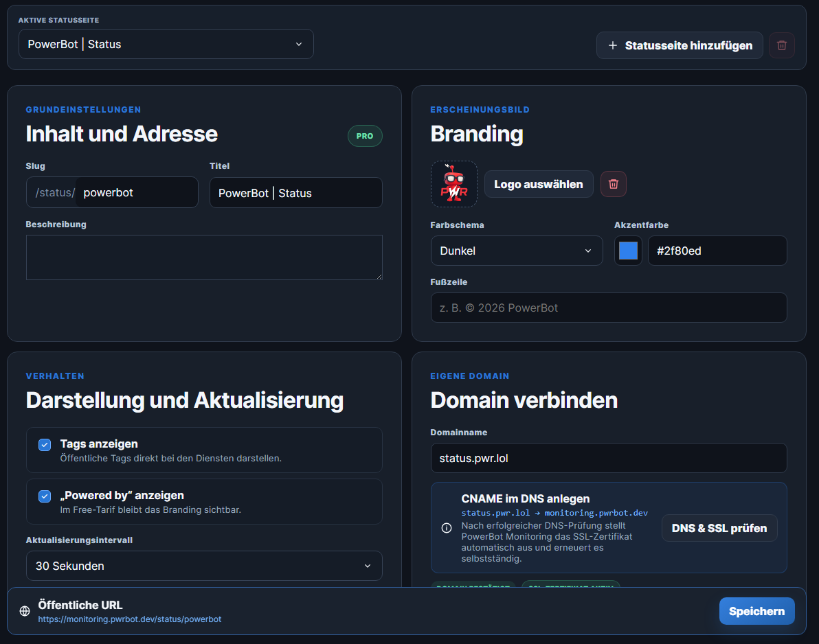Open the blue accent color swatch
The width and height of the screenshot is (819, 644).
pos(629,251)
